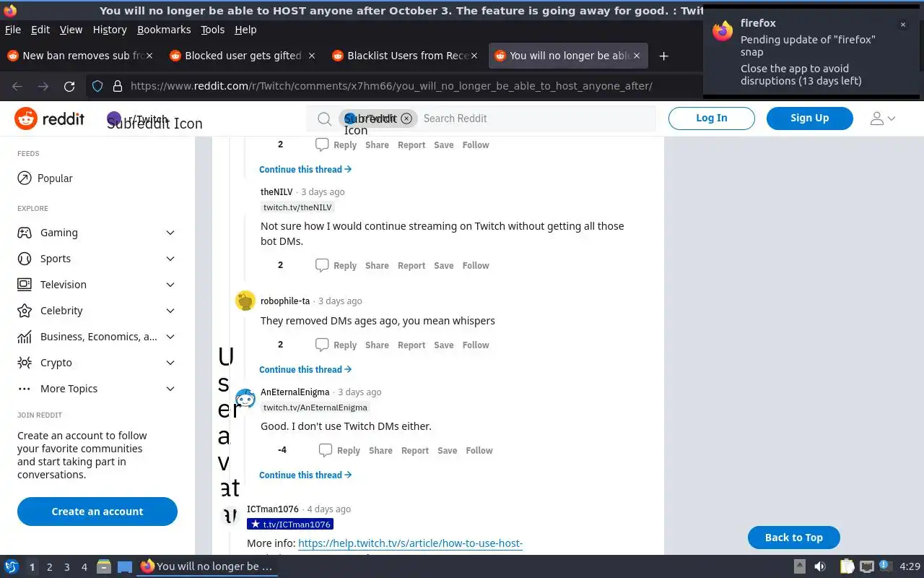Click the search magnifier icon
This screenshot has width=924, height=578.
pyautogui.click(x=325, y=118)
